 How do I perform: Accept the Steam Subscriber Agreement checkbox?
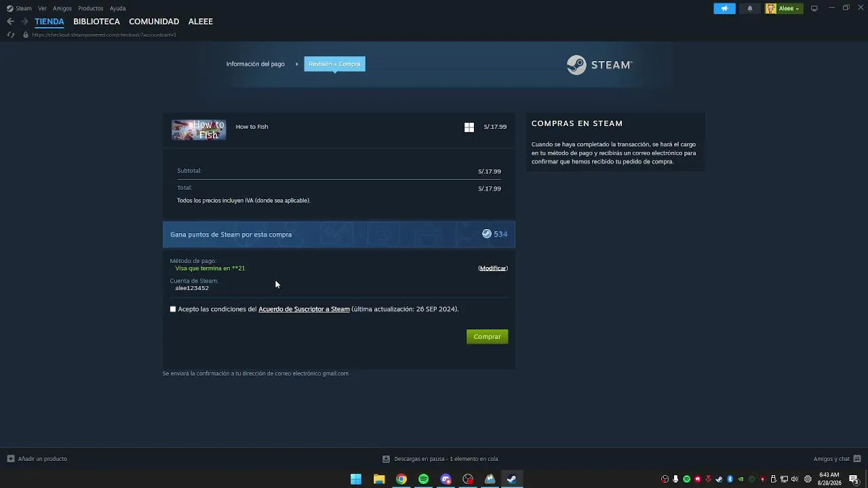(x=173, y=309)
